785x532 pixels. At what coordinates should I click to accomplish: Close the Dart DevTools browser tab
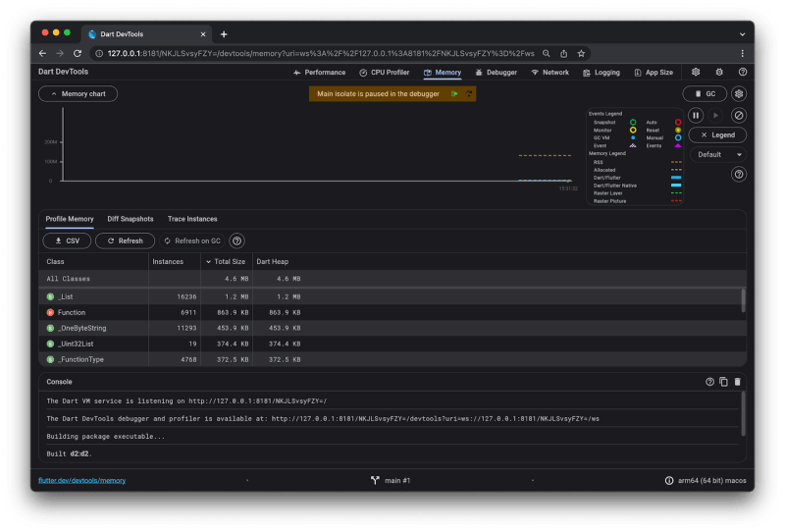tap(203, 34)
